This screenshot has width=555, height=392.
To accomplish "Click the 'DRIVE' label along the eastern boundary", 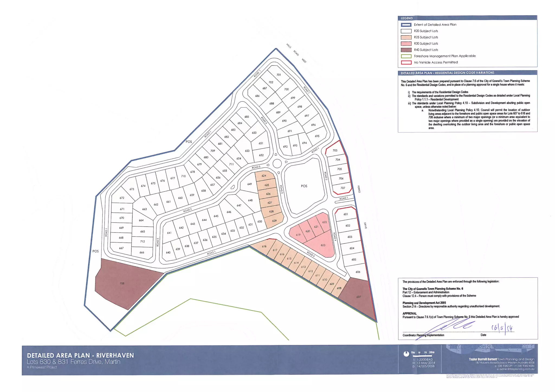I will [365, 226].
